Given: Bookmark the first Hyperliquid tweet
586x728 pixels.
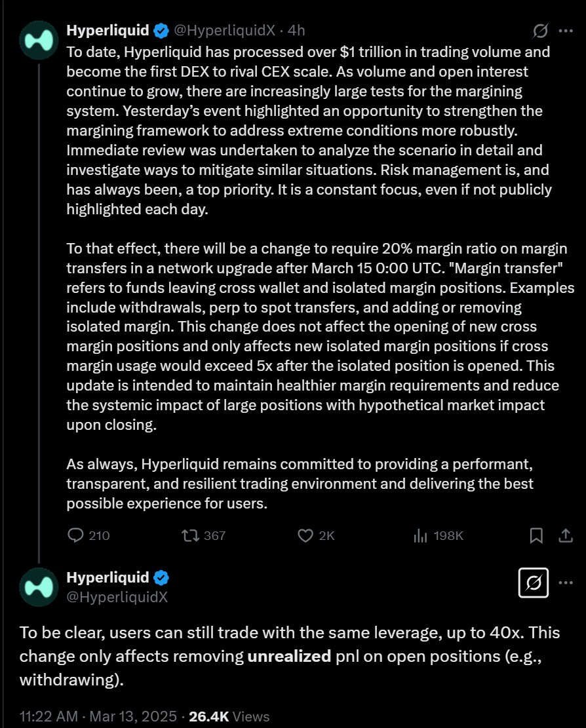Looking at the screenshot, I should click(536, 535).
